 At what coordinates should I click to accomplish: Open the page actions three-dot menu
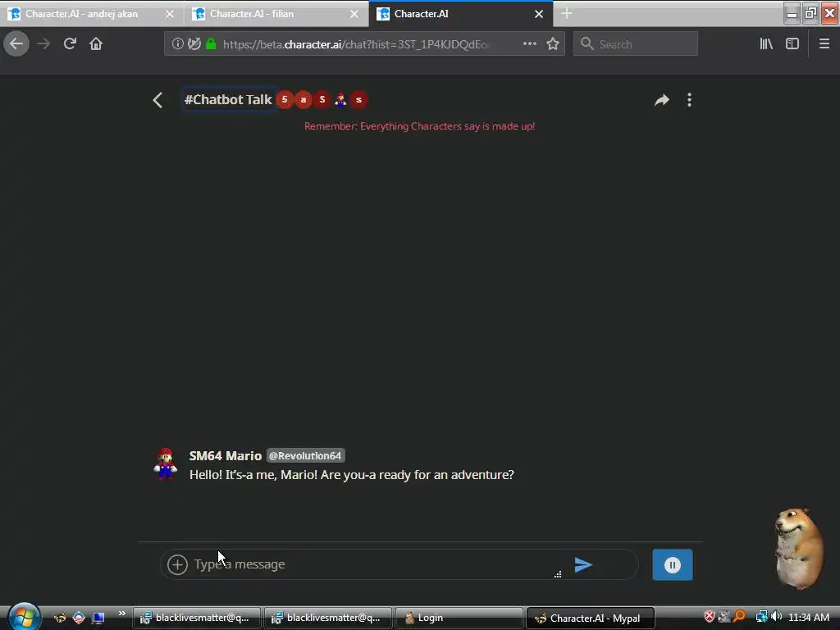tap(529, 44)
